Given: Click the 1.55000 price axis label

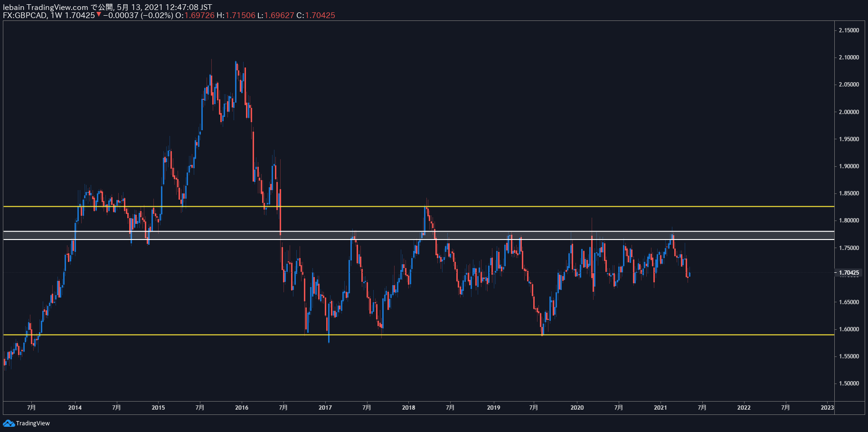Looking at the screenshot, I should click(x=849, y=356).
